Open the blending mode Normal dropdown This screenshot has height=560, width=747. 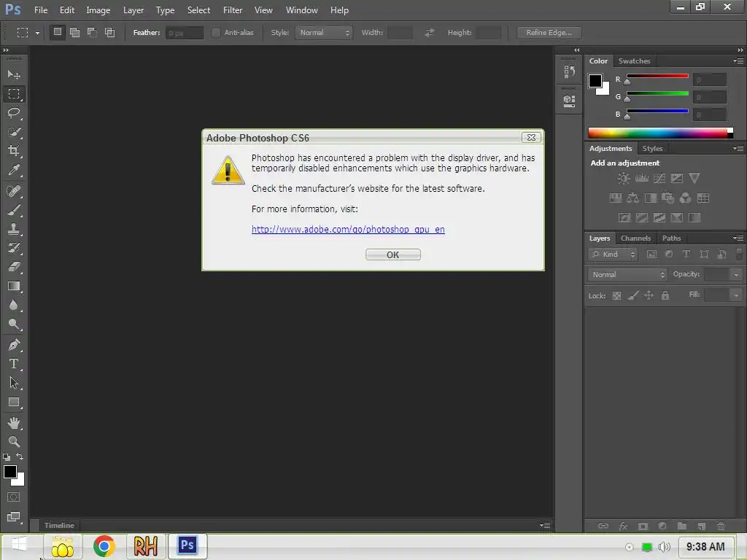pyautogui.click(x=627, y=275)
